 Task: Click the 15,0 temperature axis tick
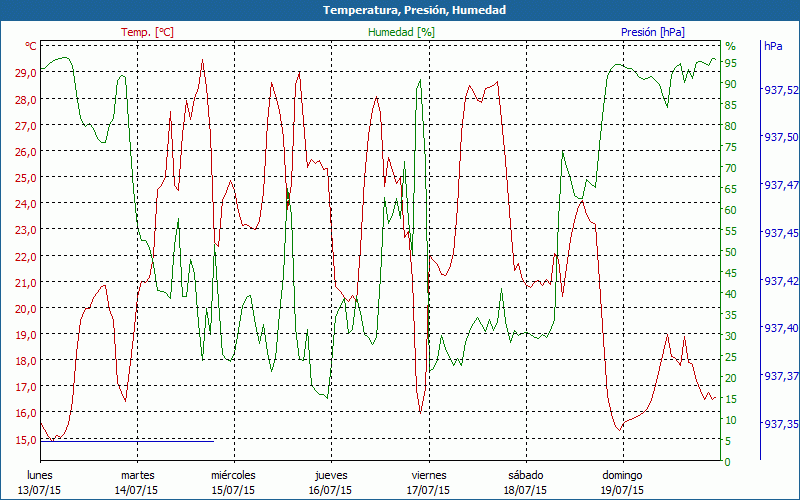(26, 438)
